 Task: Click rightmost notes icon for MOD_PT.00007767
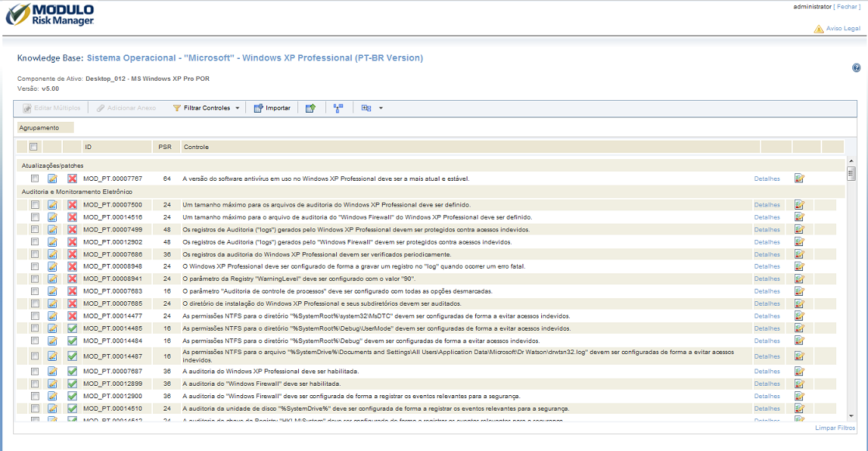799,179
